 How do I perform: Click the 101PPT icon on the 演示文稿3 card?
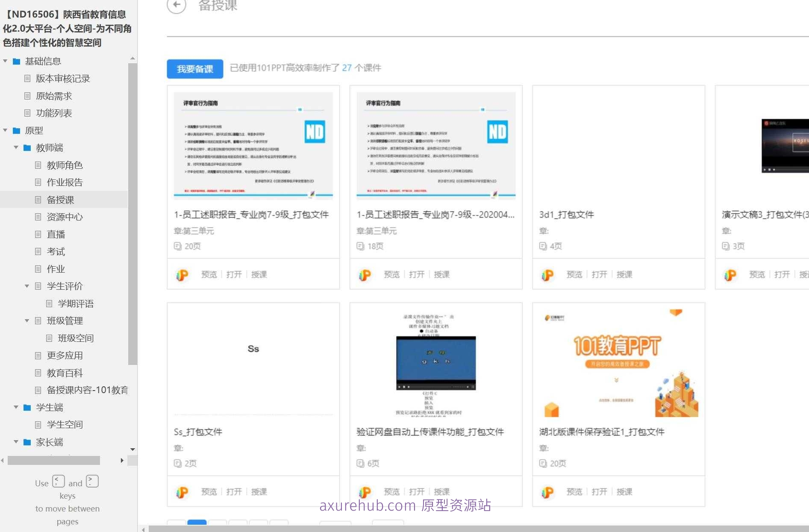pos(730,275)
